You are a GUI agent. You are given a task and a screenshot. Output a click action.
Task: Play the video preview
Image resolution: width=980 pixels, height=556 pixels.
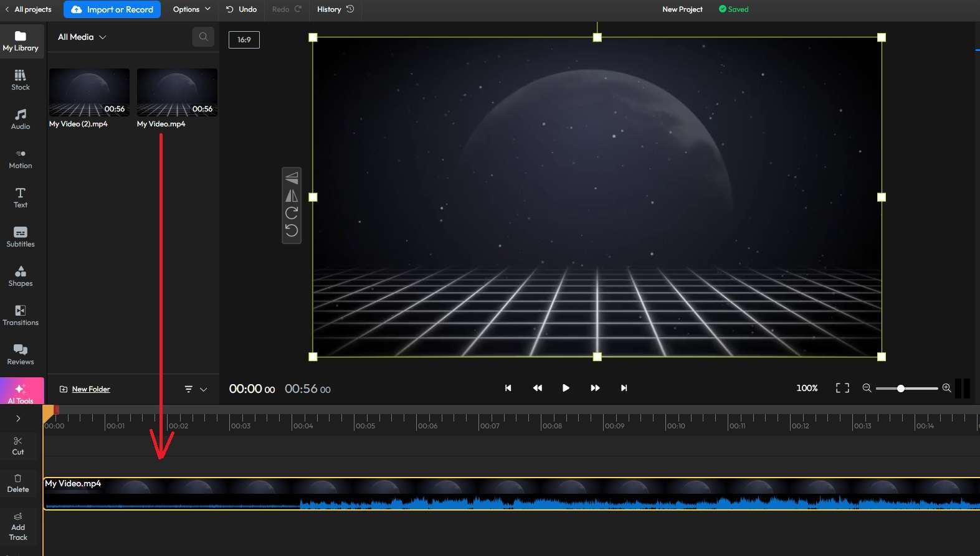[x=566, y=388]
